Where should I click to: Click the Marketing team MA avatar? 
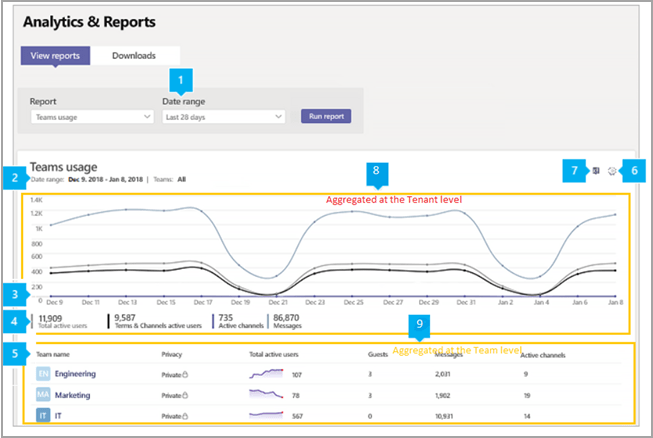pyautogui.click(x=43, y=394)
